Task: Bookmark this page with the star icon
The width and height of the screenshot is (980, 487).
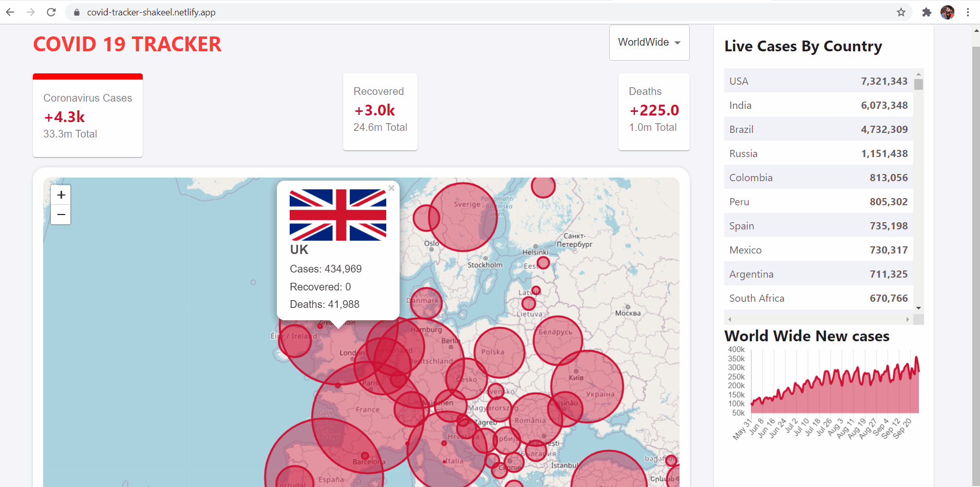Action: click(x=901, y=12)
